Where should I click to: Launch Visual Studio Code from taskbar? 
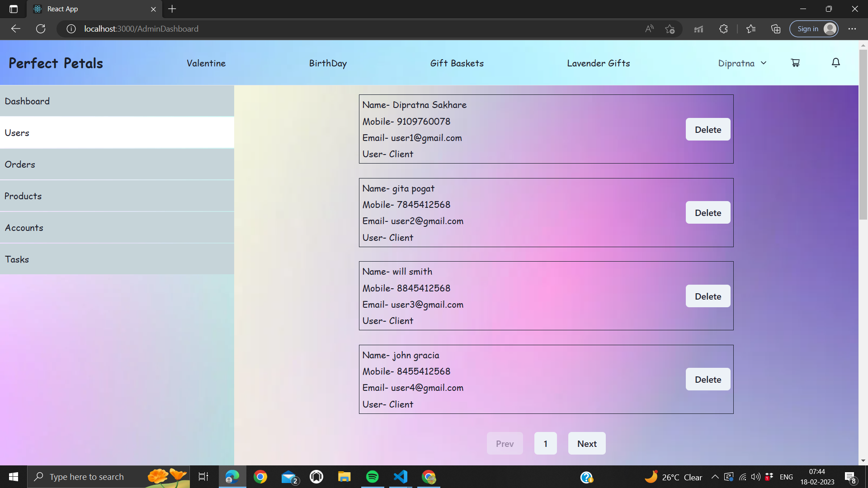click(401, 477)
